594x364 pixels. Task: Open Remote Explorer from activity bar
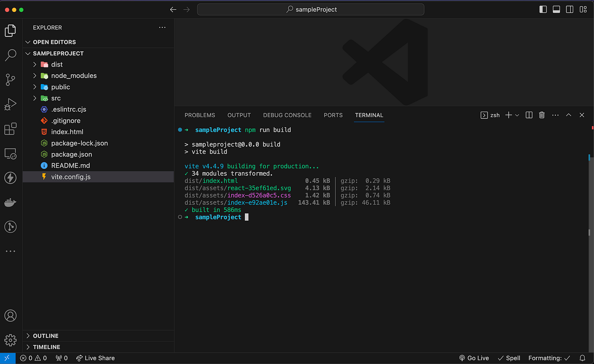point(11,154)
